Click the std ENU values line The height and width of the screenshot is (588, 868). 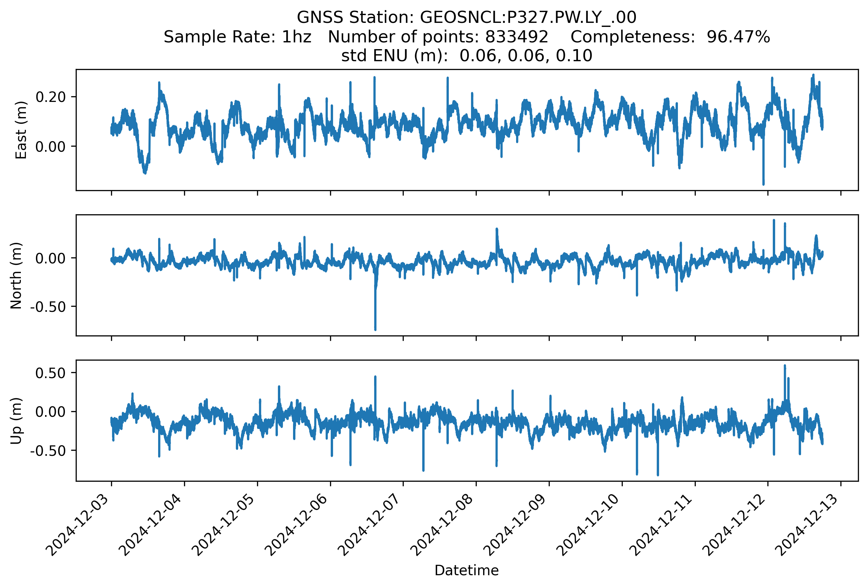(467, 56)
